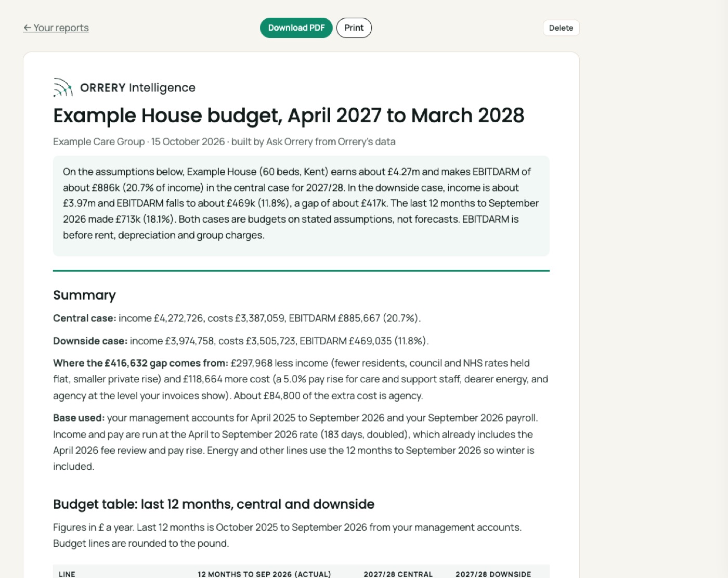This screenshot has height=578, width=728.
Task: Click the highlighted overview summary box
Action: tap(301, 205)
